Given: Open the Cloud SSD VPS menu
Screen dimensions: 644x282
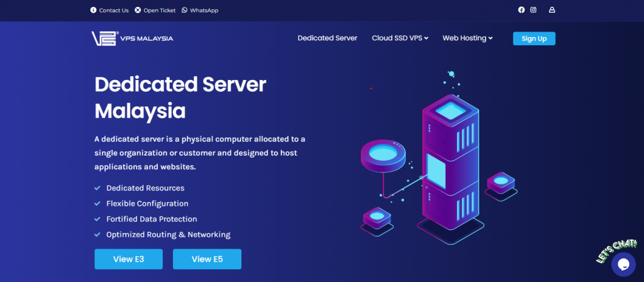Looking at the screenshot, I should 400,38.
